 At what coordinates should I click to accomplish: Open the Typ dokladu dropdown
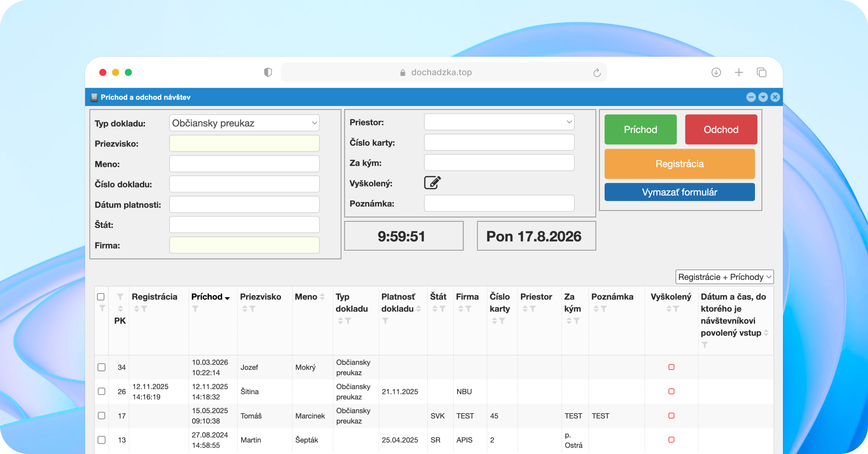[x=244, y=123]
